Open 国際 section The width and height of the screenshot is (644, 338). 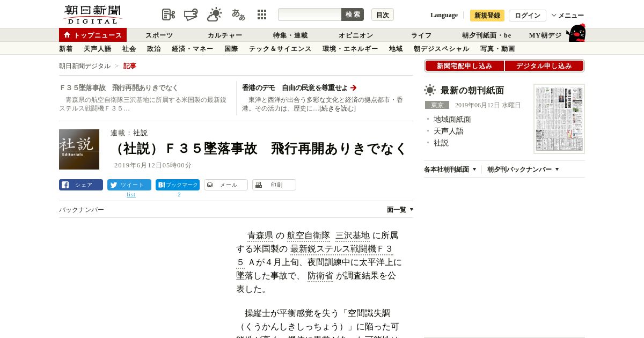coord(231,49)
